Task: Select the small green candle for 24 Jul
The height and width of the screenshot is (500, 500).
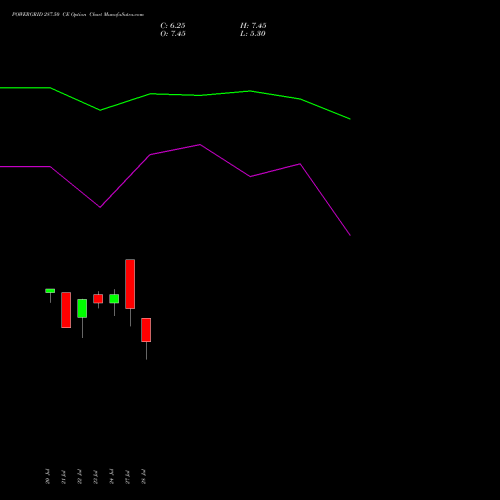Action: (x=114, y=299)
